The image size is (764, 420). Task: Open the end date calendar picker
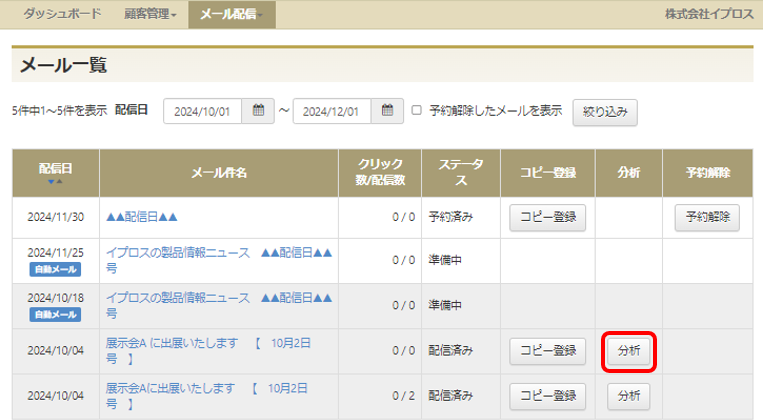point(387,111)
